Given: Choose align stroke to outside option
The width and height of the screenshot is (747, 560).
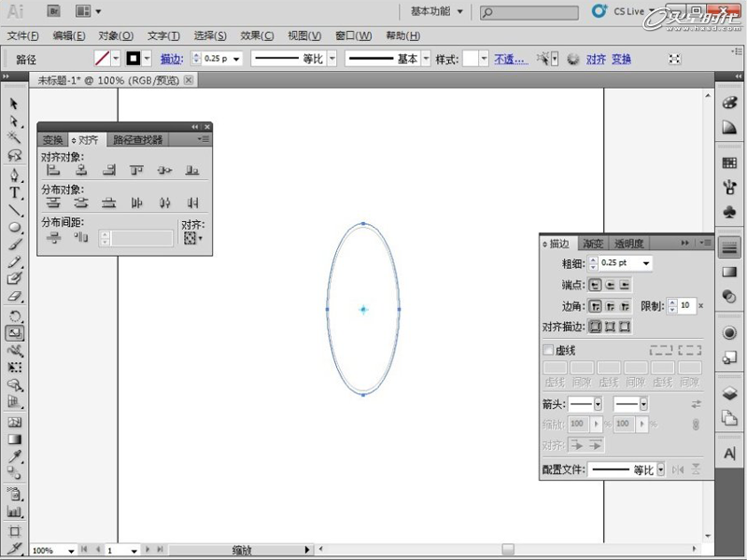Looking at the screenshot, I should 625,327.
